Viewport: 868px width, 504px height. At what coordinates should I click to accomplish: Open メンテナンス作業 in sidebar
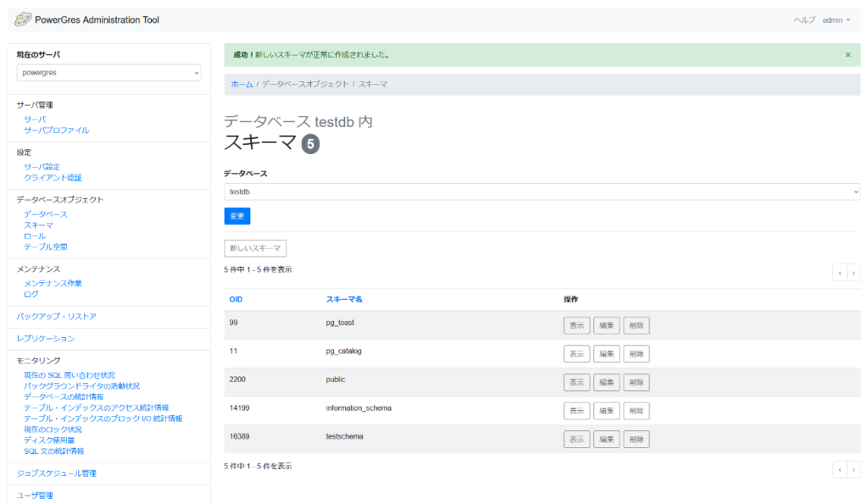pyautogui.click(x=53, y=283)
